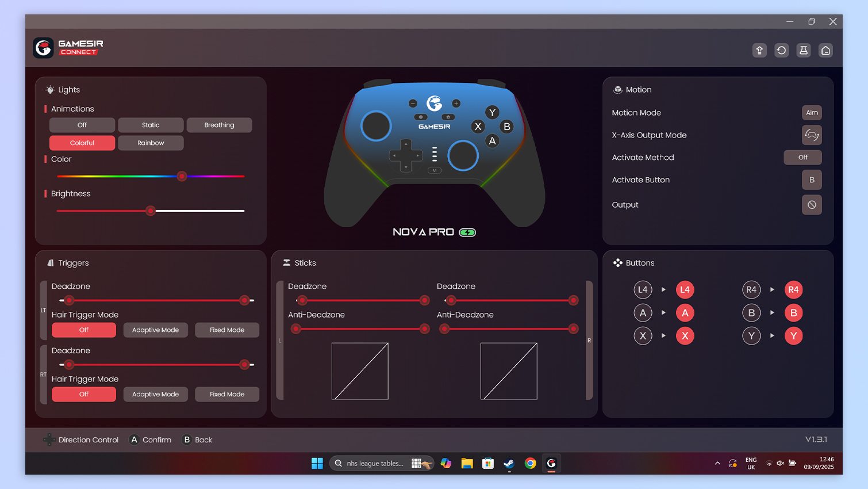868x489 pixels.
Task: Open the Activate Method Off selector
Action: click(802, 158)
